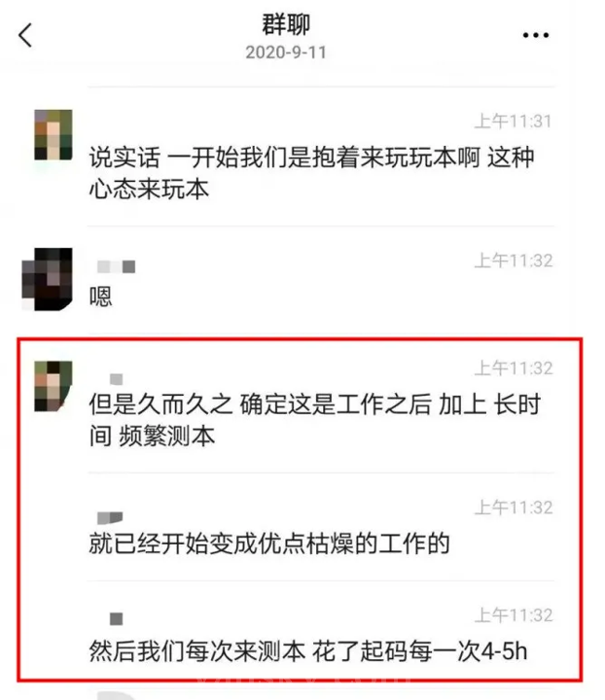
Task: Tap timestamp of the 就已经开始 message
Action: pyautogui.click(x=514, y=507)
